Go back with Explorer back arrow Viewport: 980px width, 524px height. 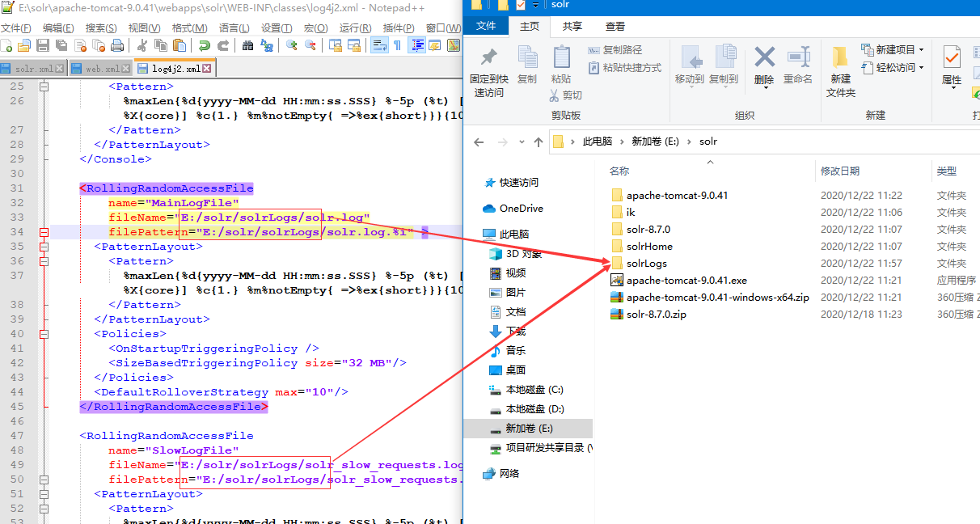click(x=479, y=142)
